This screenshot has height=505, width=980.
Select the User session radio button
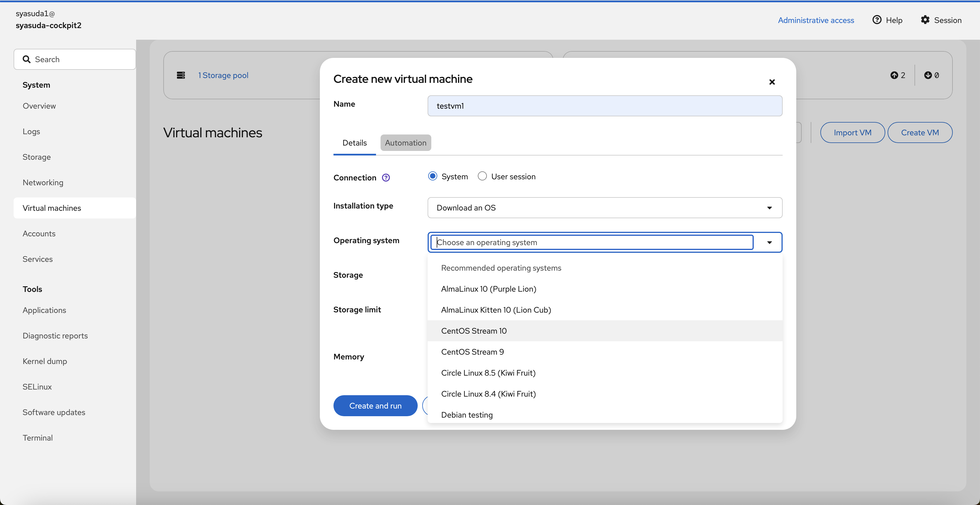tap(482, 176)
